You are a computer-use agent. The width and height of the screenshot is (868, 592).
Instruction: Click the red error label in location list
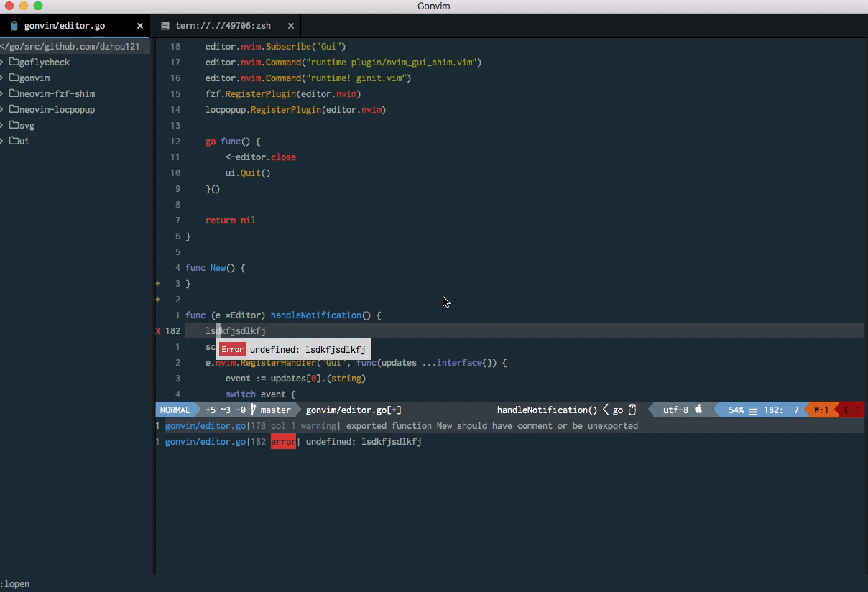(283, 442)
